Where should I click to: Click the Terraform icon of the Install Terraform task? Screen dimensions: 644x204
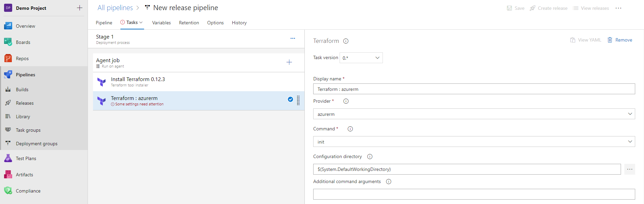[101, 82]
